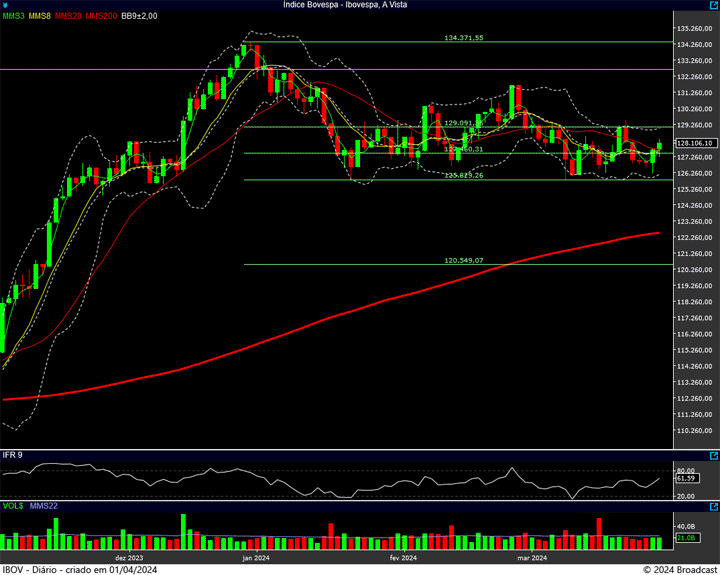Click the volume value box showing 21,08
The image size is (720, 575).
click(686, 538)
